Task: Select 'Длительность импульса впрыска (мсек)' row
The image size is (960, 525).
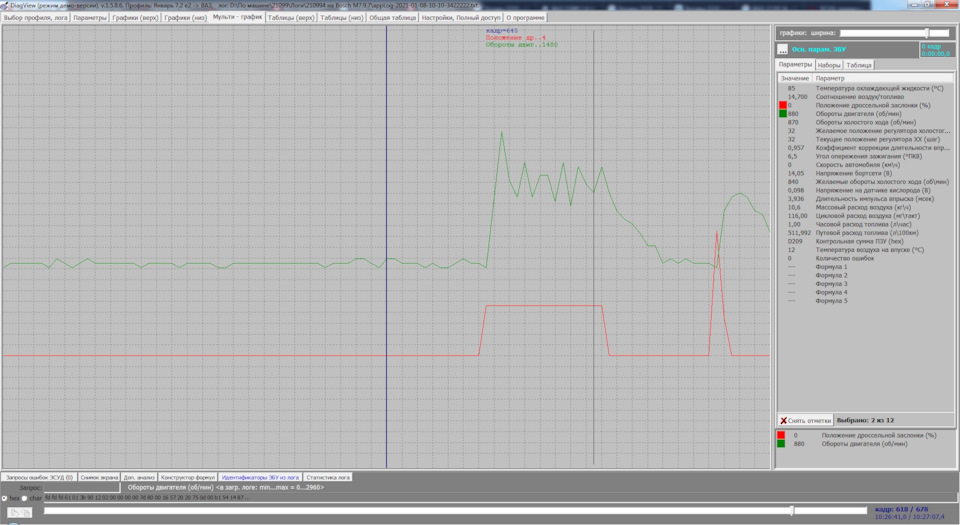Action: (866, 199)
